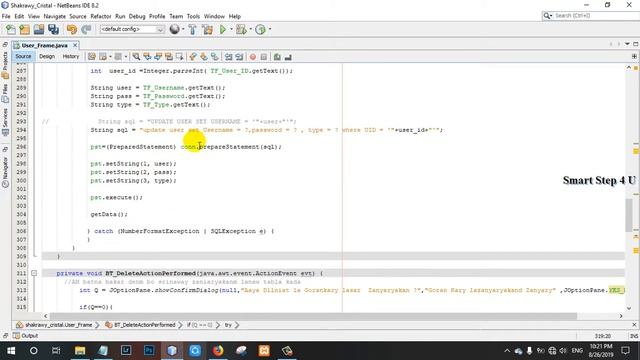Open the Refactor menu
Viewport: 640px width, 360px height.
tap(101, 16)
